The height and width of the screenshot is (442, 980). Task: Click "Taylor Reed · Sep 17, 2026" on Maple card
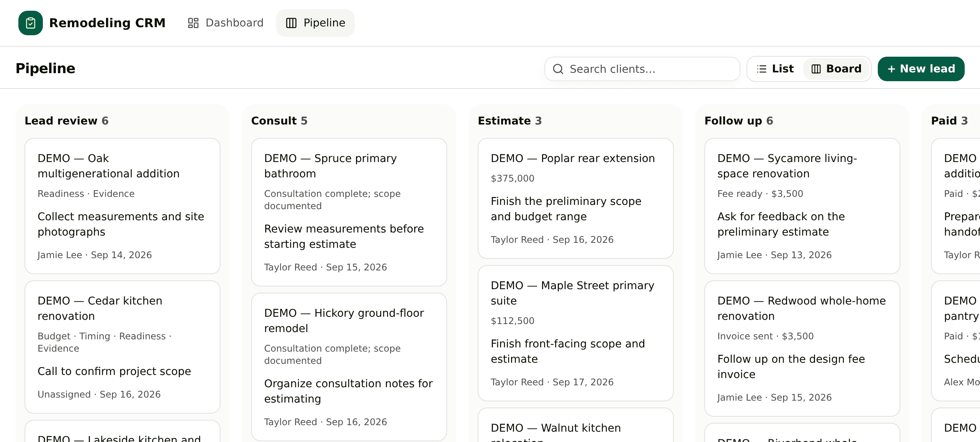click(552, 382)
